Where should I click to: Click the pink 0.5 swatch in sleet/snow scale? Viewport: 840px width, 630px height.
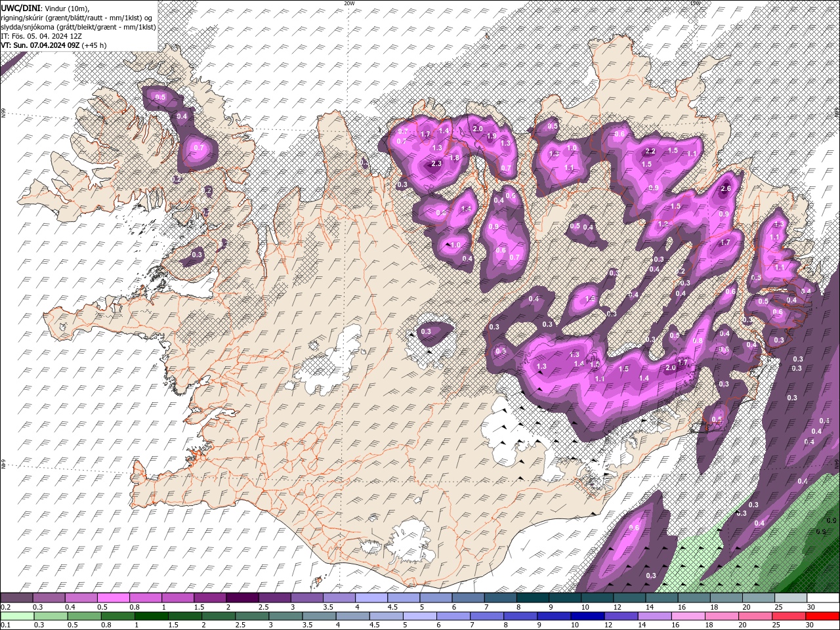pos(114,598)
